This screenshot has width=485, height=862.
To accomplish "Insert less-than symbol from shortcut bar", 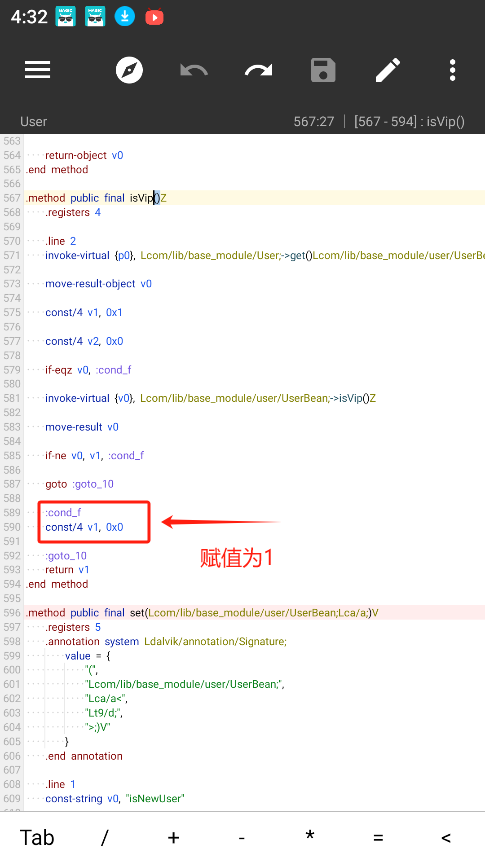I will click(x=446, y=838).
